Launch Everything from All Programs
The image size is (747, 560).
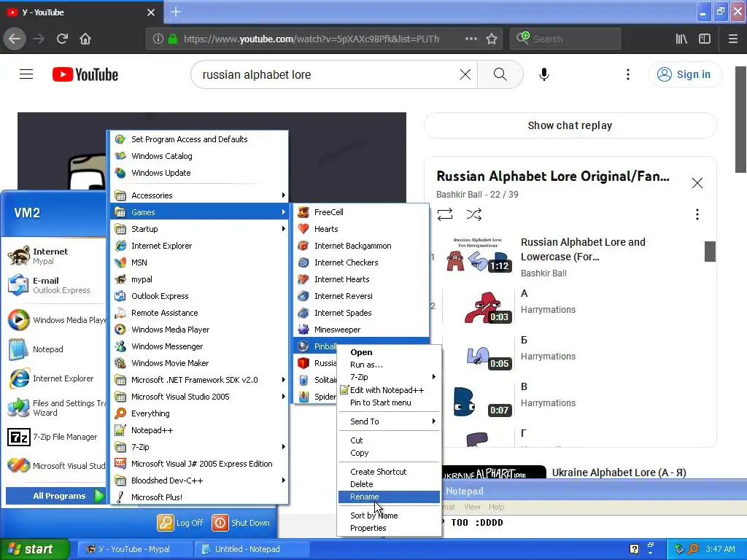(199, 413)
